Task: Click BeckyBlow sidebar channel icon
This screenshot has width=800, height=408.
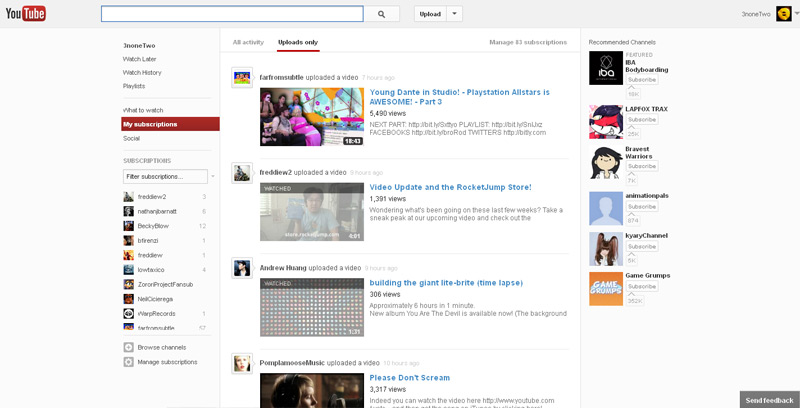Action: tap(129, 225)
